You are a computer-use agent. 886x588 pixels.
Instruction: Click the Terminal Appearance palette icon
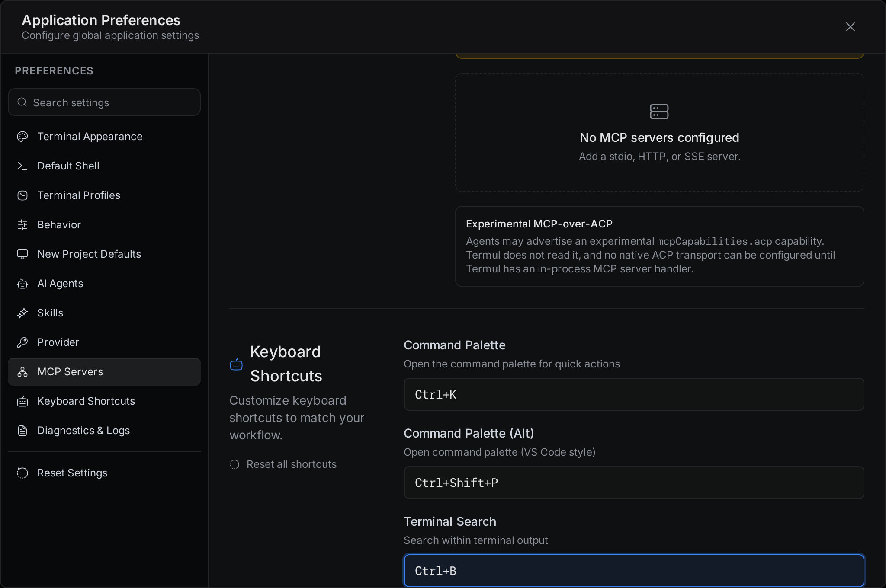22,137
